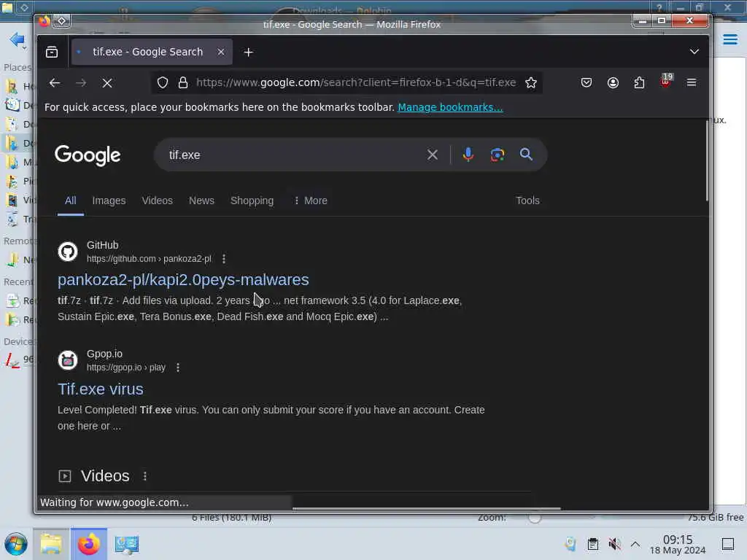Go to Google home via logo

pyautogui.click(x=88, y=156)
